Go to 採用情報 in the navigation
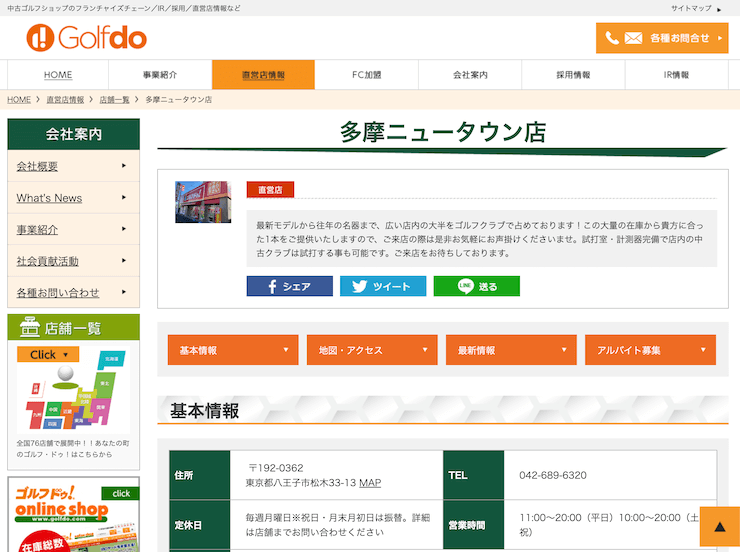This screenshot has height=552, width=740. tap(573, 75)
